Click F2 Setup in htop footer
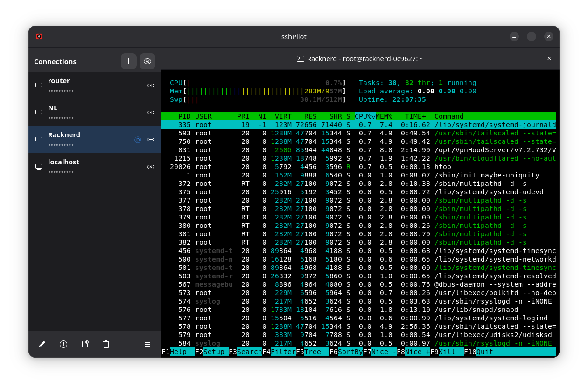588x389 pixels. 214,352
